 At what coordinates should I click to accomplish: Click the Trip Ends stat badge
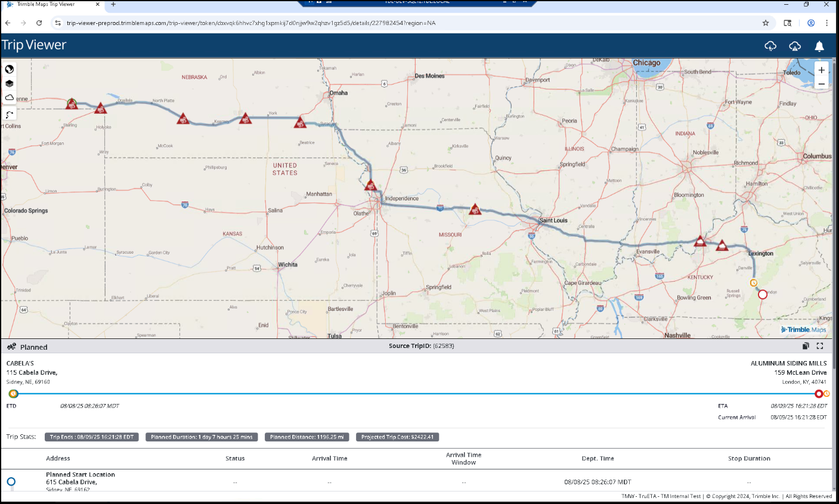(x=92, y=437)
